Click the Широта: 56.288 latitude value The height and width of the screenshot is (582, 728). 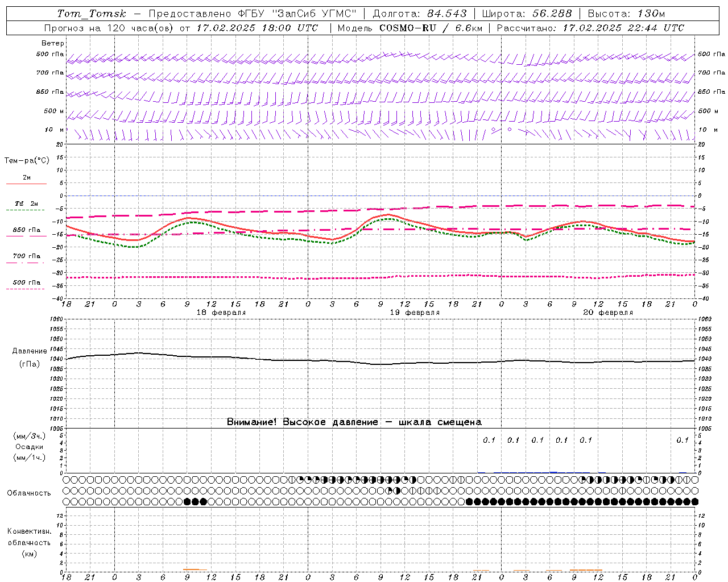point(527,14)
